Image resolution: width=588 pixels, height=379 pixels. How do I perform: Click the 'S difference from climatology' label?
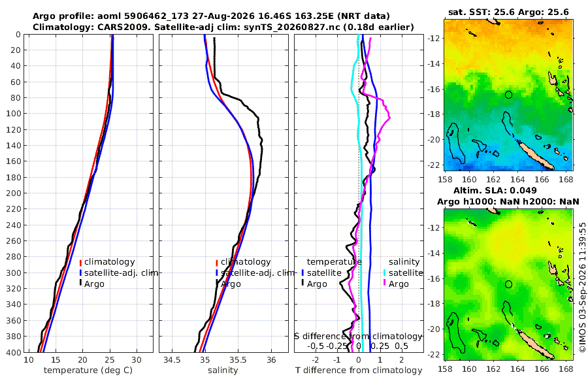click(x=358, y=337)
